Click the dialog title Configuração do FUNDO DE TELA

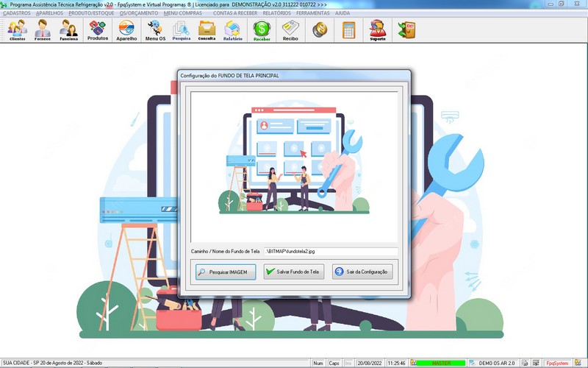[x=229, y=76]
